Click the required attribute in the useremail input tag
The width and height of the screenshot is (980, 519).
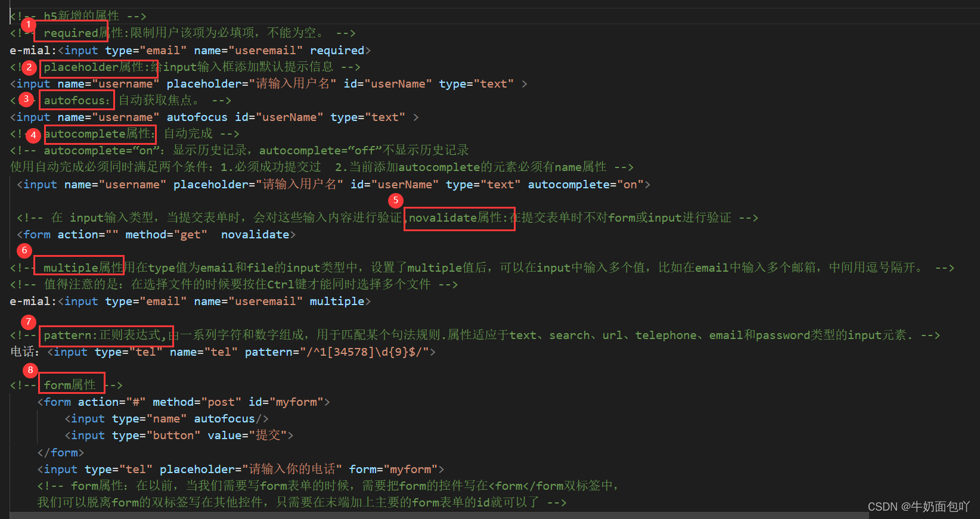click(x=337, y=51)
